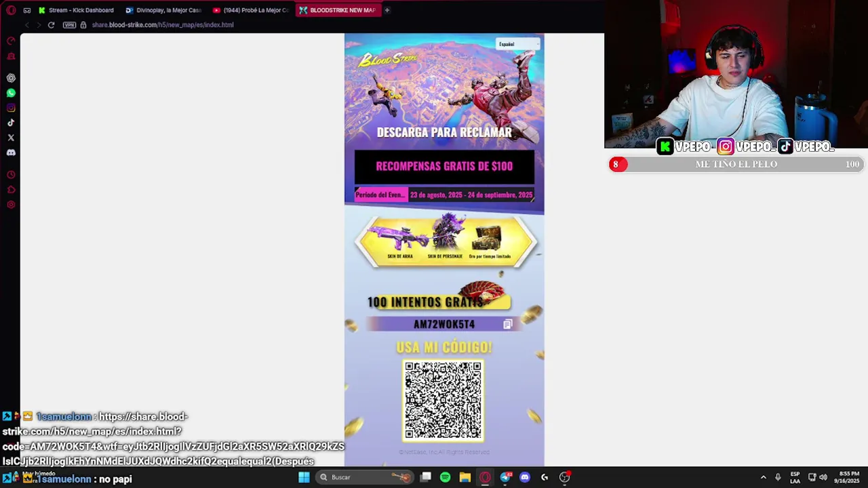Click the Período del Evento pink label

pos(380,195)
